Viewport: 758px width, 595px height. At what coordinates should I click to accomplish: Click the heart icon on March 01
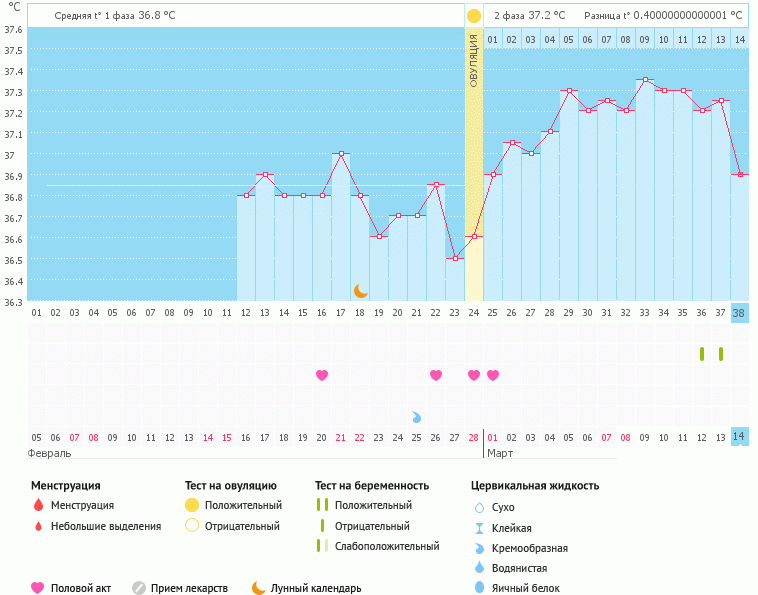point(493,375)
